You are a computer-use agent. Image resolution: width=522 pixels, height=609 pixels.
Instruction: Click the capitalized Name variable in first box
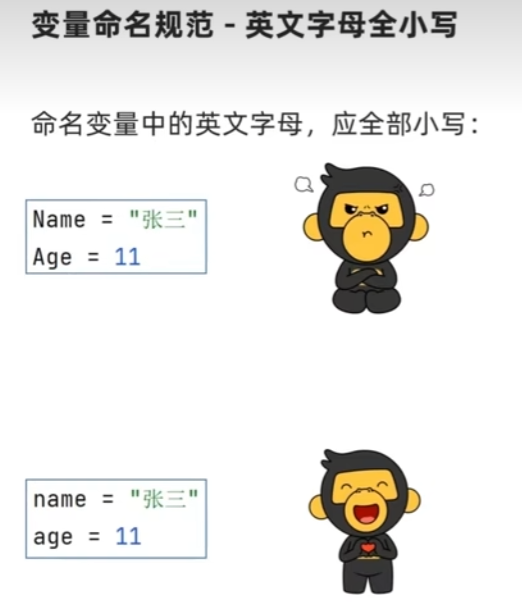tap(59, 219)
